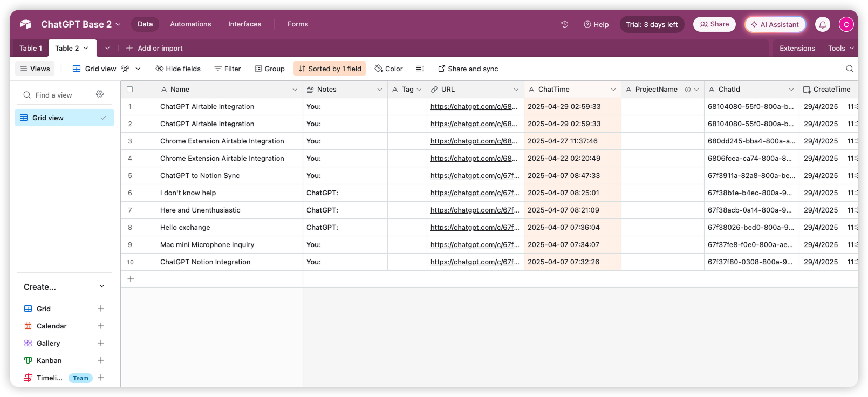Open the Color options
The image size is (868, 397).
pyautogui.click(x=388, y=69)
